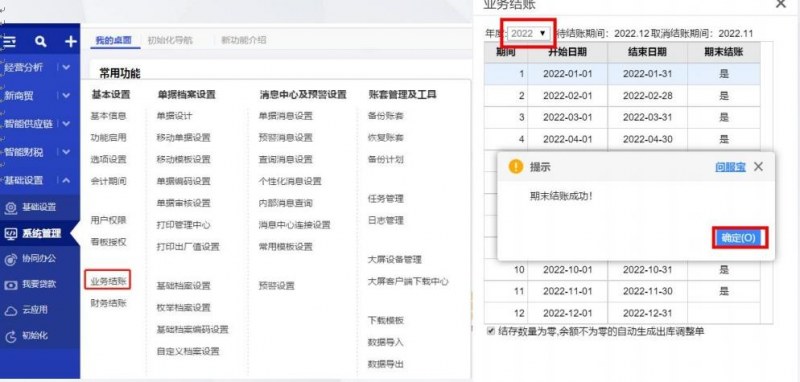Open the hamburger menu icon in sidebar
This screenshot has width=800, height=382.
pos(9,42)
